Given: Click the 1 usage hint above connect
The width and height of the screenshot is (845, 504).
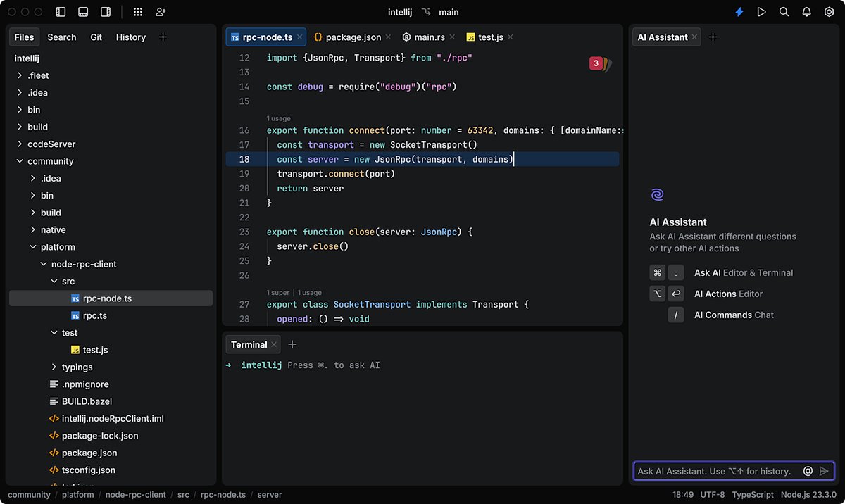Looking at the screenshot, I should click(x=279, y=118).
